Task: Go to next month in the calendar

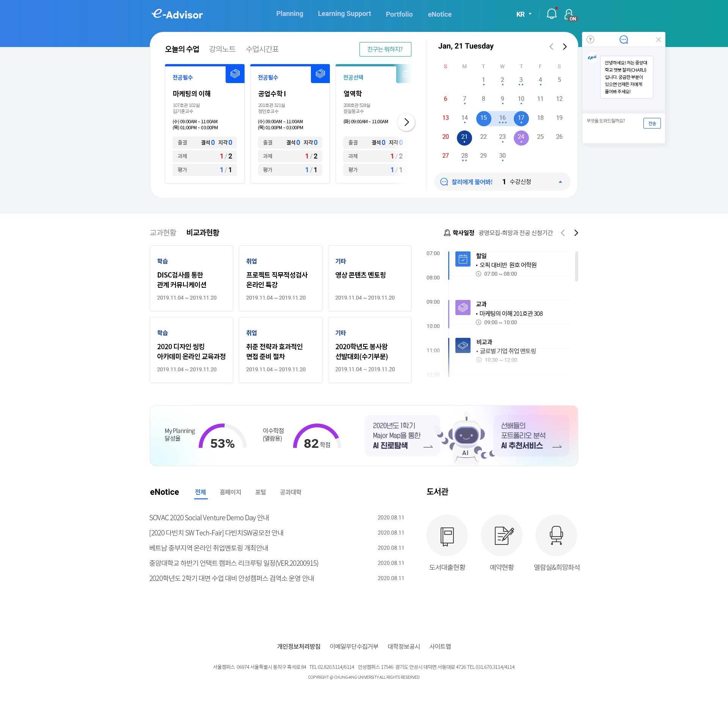Action: [x=565, y=46]
